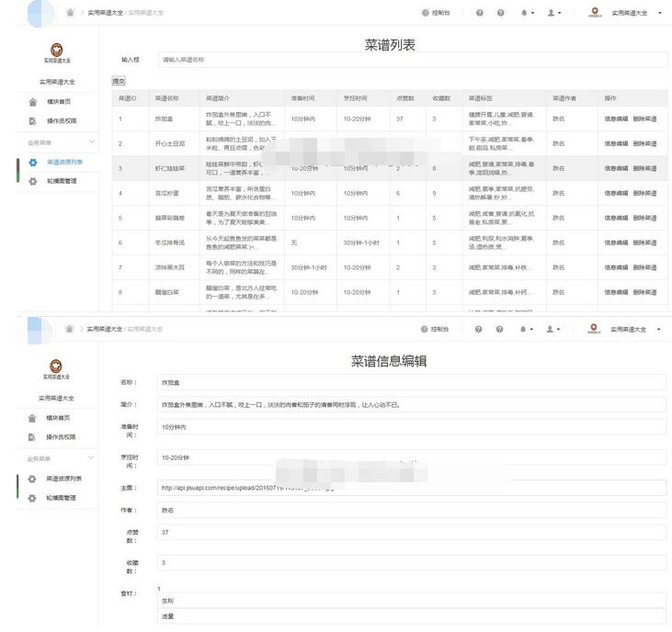
Task: Click the 提交 submit button
Action: (119, 81)
